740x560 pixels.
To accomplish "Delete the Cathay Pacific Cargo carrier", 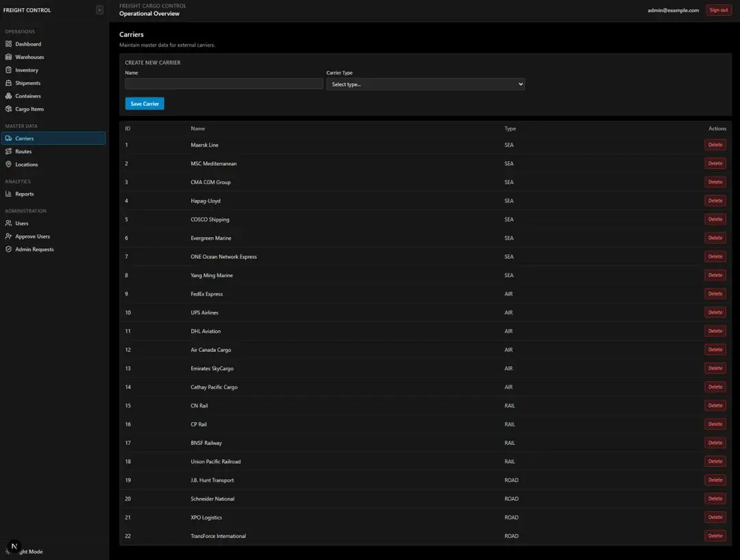I will pos(715,387).
